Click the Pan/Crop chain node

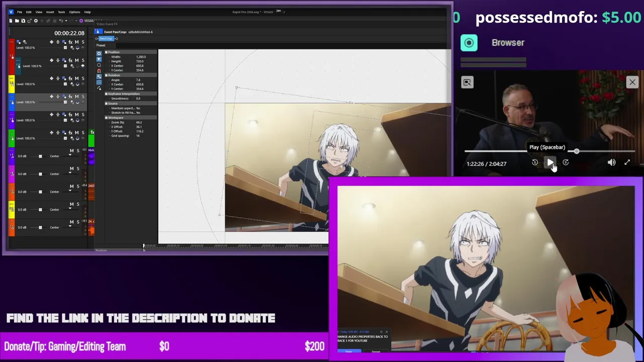(106, 39)
